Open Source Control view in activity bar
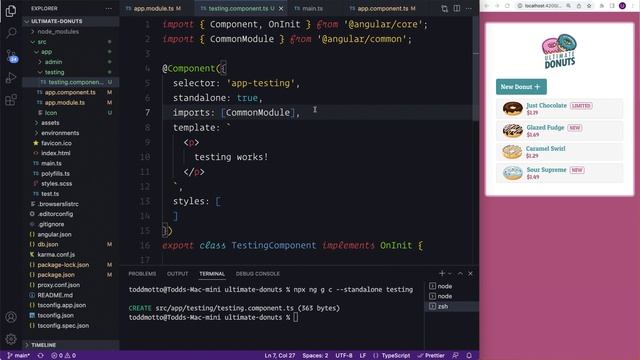The height and width of the screenshot is (360, 640). (x=11, y=56)
